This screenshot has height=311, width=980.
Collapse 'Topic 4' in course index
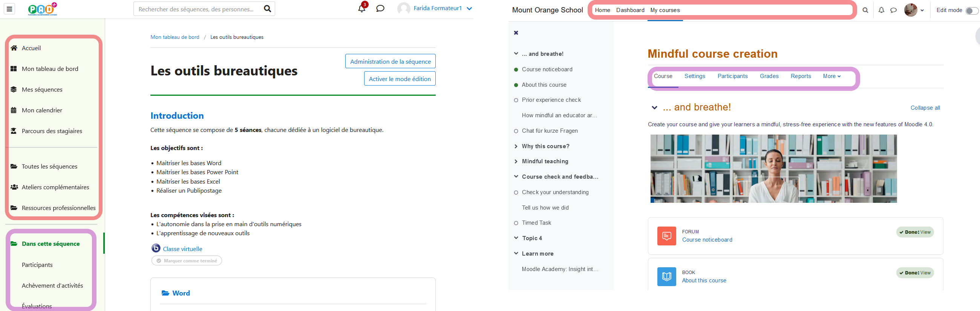(516, 238)
